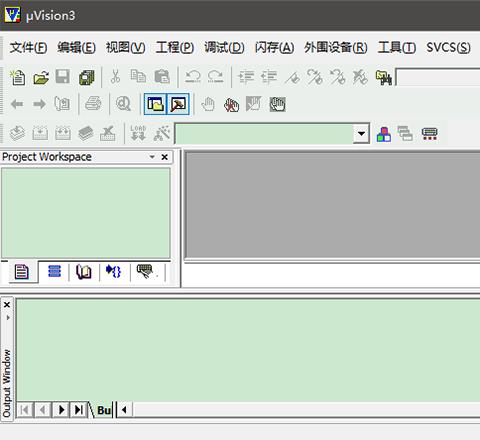Click the navigate forward arrow icon
Screen dimensions: 480x440
(x=39, y=104)
